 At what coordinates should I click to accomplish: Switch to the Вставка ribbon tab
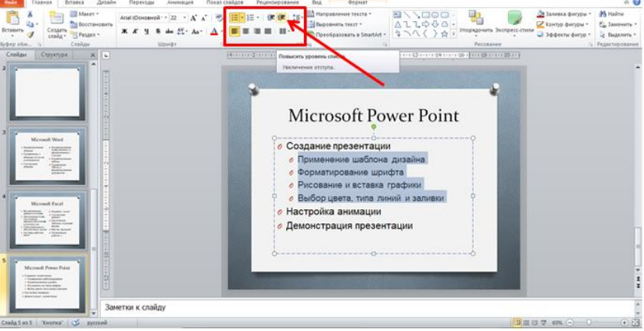[x=75, y=3]
